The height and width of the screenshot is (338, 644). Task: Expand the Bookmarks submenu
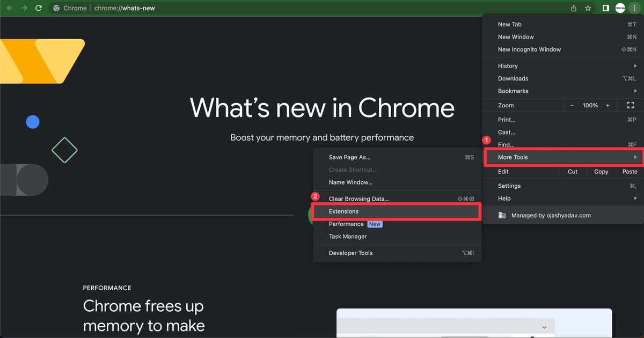pyautogui.click(x=513, y=91)
